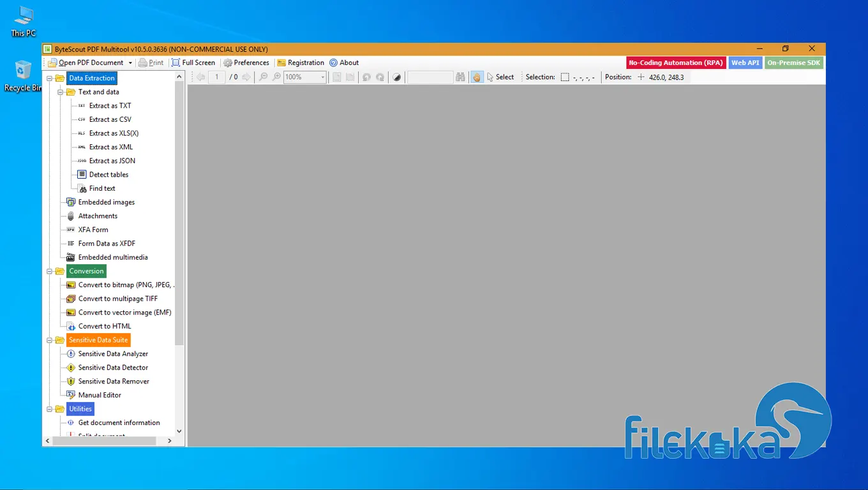Collapse the Utilities tree node
This screenshot has width=868, height=490.
coord(50,409)
